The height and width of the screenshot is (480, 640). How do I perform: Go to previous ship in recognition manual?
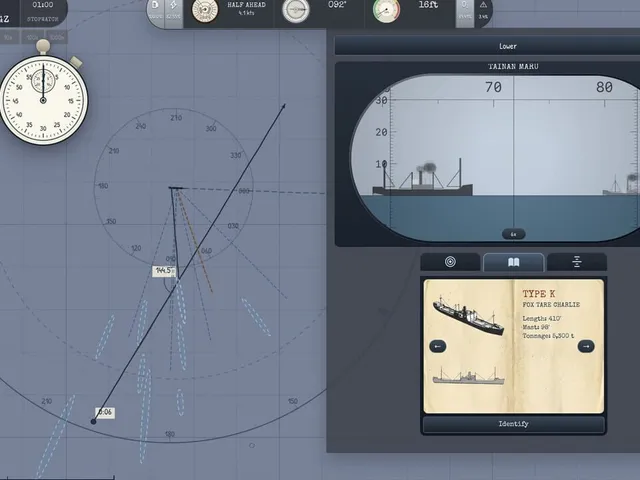coord(438,347)
